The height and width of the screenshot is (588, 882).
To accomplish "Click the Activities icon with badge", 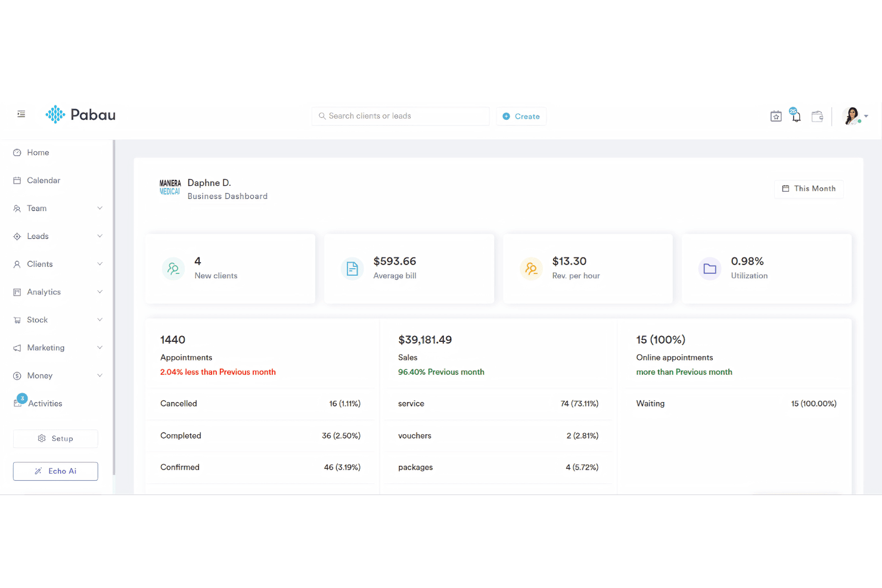I will pos(20,401).
